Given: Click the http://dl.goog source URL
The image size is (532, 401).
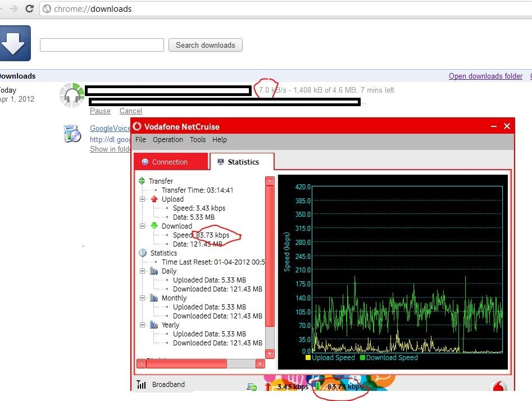Looking at the screenshot, I should coord(110,139).
